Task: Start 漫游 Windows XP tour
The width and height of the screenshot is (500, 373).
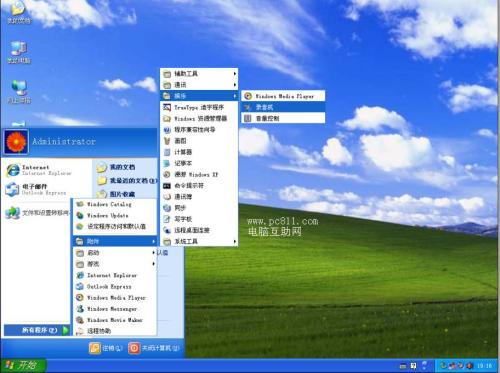Action: click(x=199, y=174)
